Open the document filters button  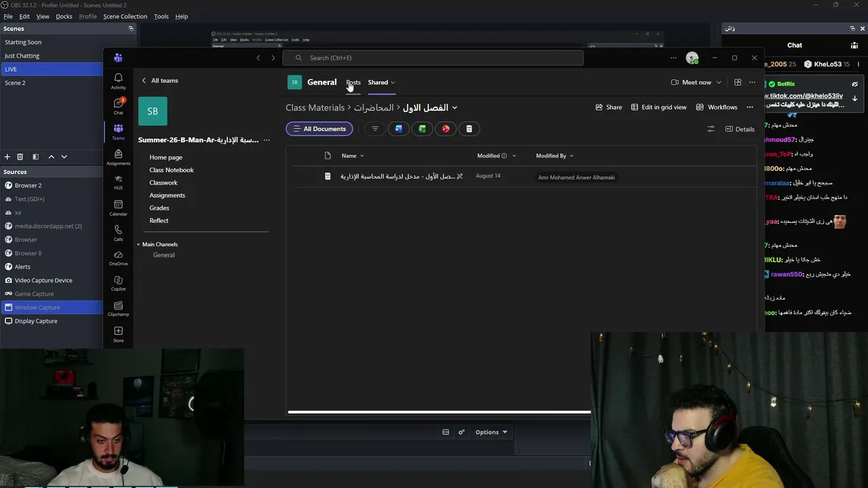(x=375, y=129)
